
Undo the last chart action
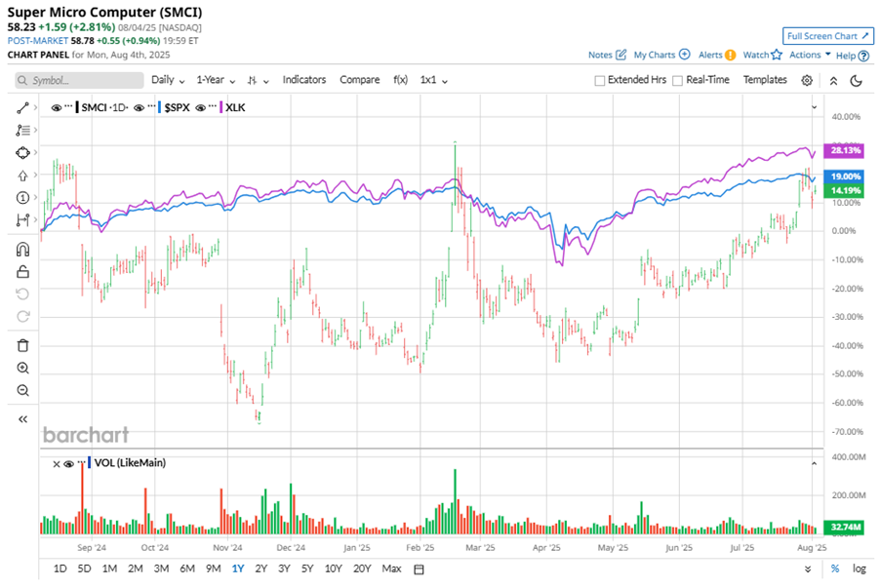[x=22, y=294]
